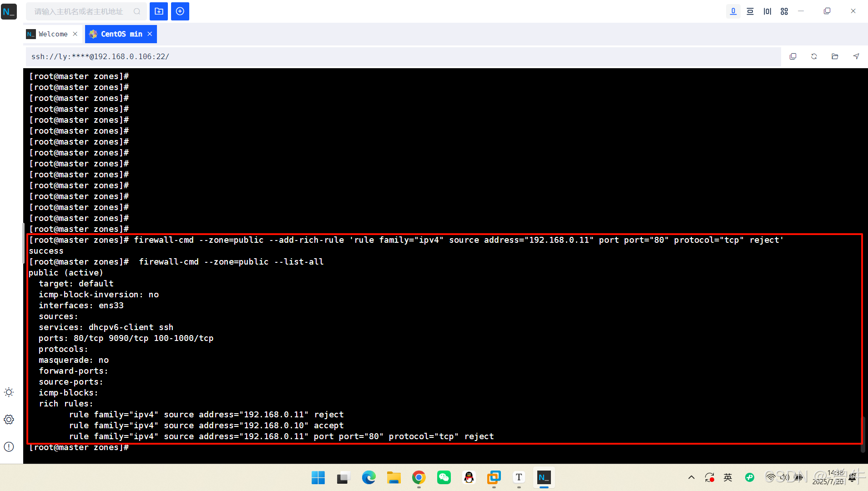Screen dimensions: 868x491
Task: Open the settings gear in sidebar
Action: (9, 420)
